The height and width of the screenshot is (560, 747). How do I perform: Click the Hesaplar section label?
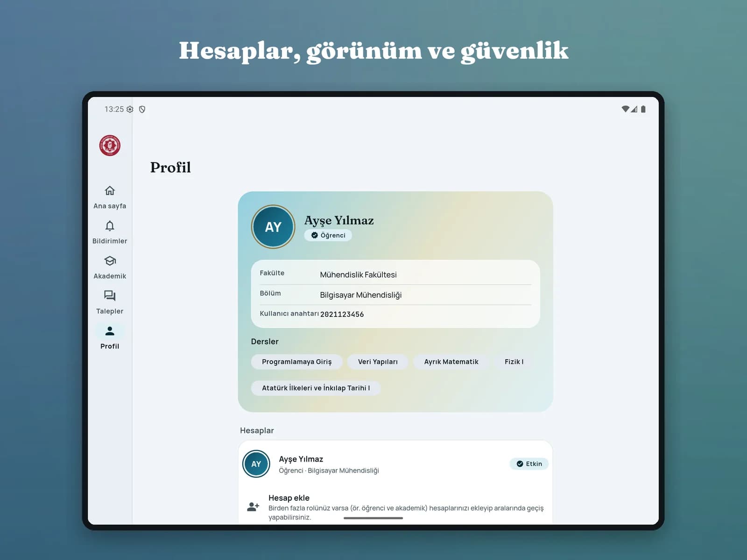coord(257,430)
